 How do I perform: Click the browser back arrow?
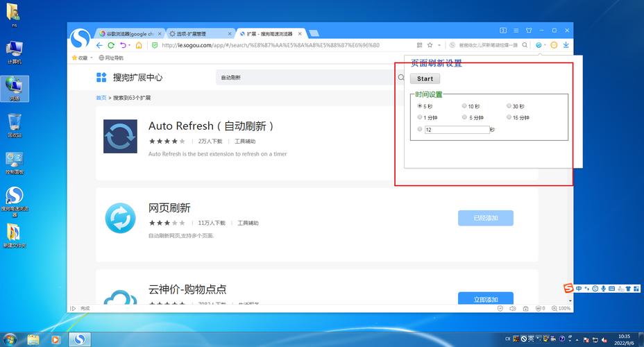[x=99, y=45]
